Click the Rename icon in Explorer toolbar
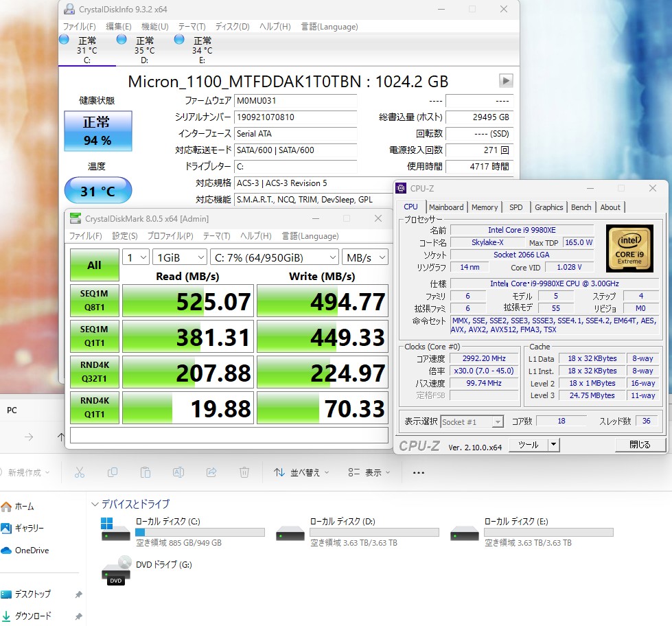 point(178,472)
